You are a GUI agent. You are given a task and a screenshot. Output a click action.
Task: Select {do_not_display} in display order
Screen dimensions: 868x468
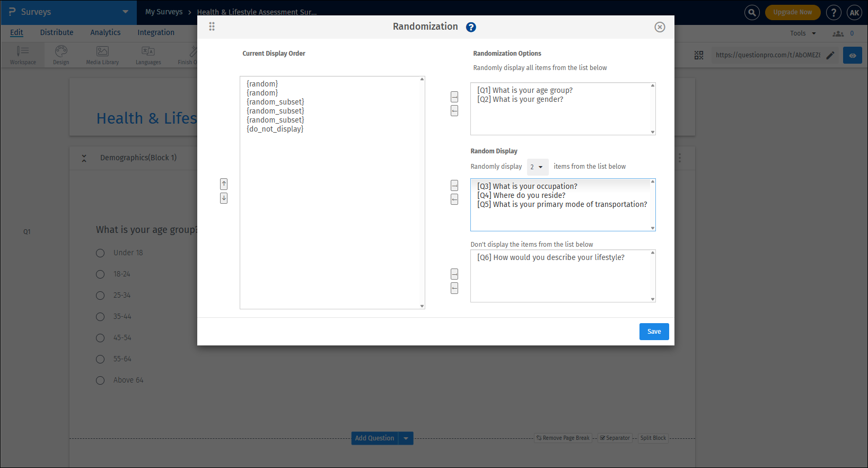[275, 129]
